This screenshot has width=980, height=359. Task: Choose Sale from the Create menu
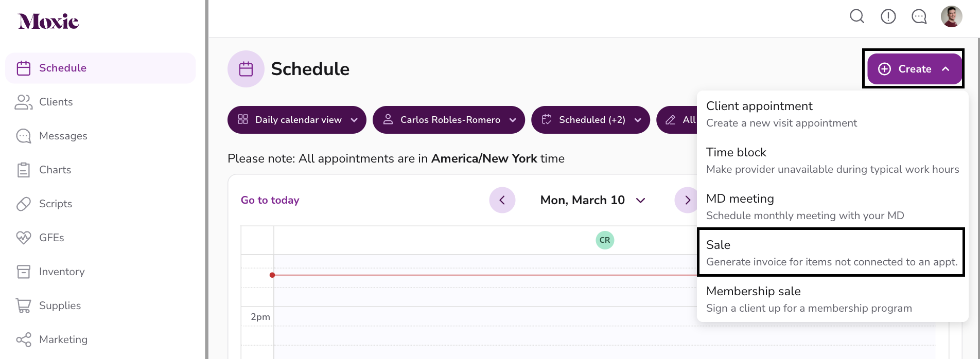pos(831,253)
